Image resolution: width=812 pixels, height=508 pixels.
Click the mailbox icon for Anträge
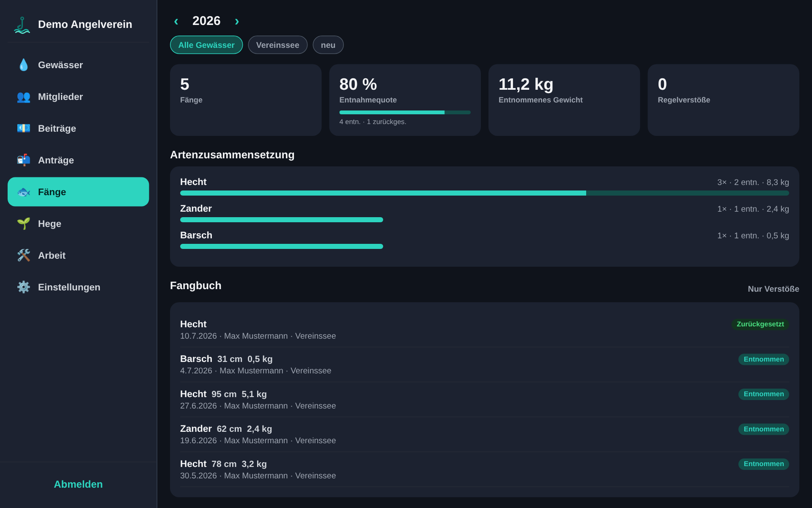tap(24, 160)
